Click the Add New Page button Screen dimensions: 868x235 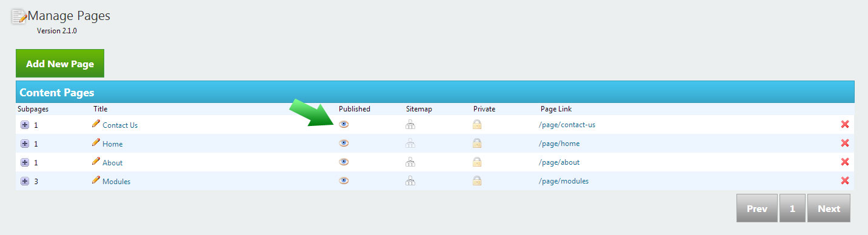pyautogui.click(x=60, y=64)
